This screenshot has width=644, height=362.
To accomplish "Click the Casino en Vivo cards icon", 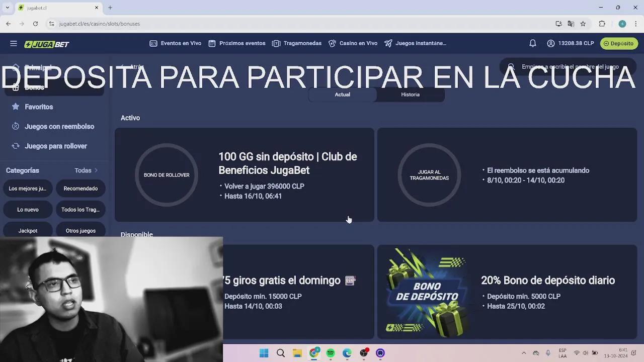I will click(x=332, y=43).
